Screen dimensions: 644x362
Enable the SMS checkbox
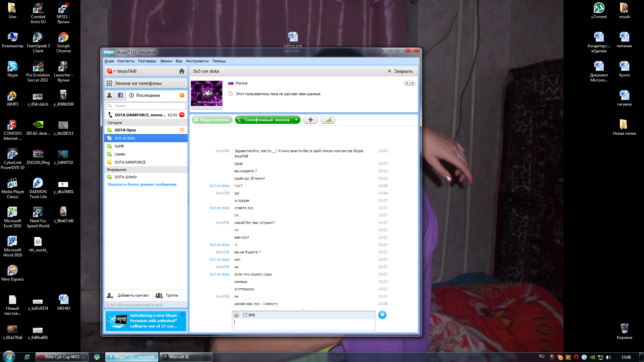pyautogui.click(x=245, y=315)
